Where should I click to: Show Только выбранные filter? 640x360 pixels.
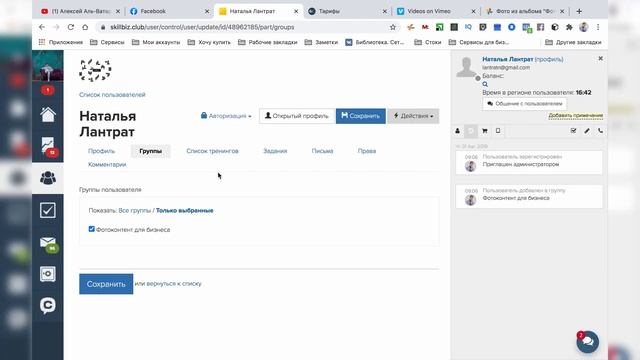(184, 211)
